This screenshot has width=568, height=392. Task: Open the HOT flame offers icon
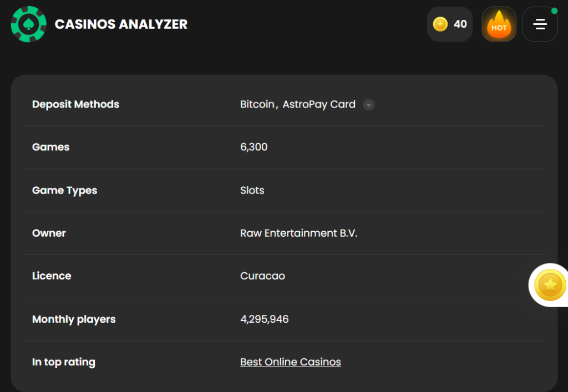(499, 24)
